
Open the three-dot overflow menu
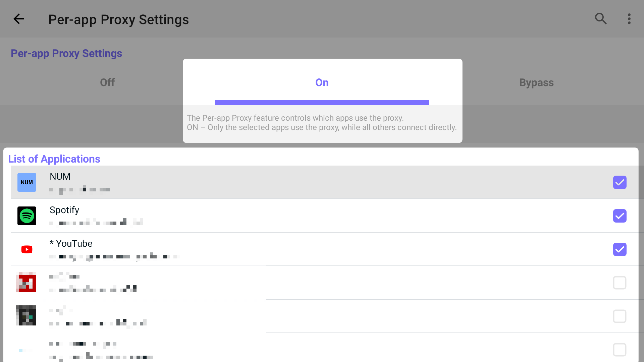point(629,19)
